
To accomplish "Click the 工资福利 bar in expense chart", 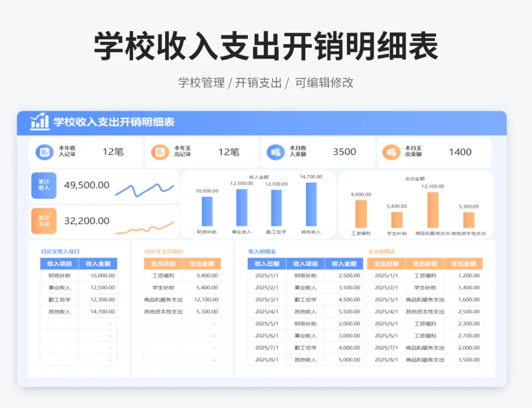I will click(x=361, y=214).
